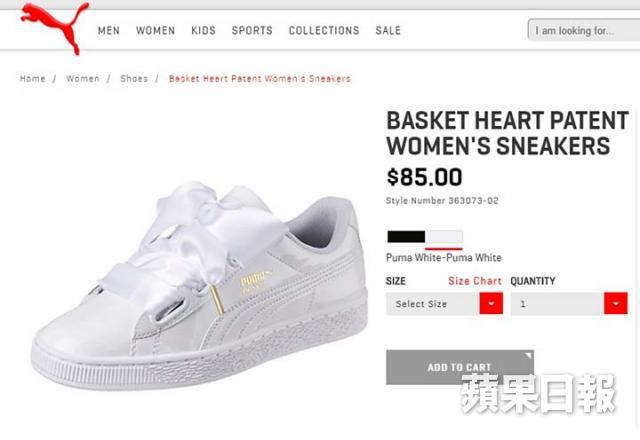
Task: Open Shoes breadcrumb link
Action: click(134, 78)
